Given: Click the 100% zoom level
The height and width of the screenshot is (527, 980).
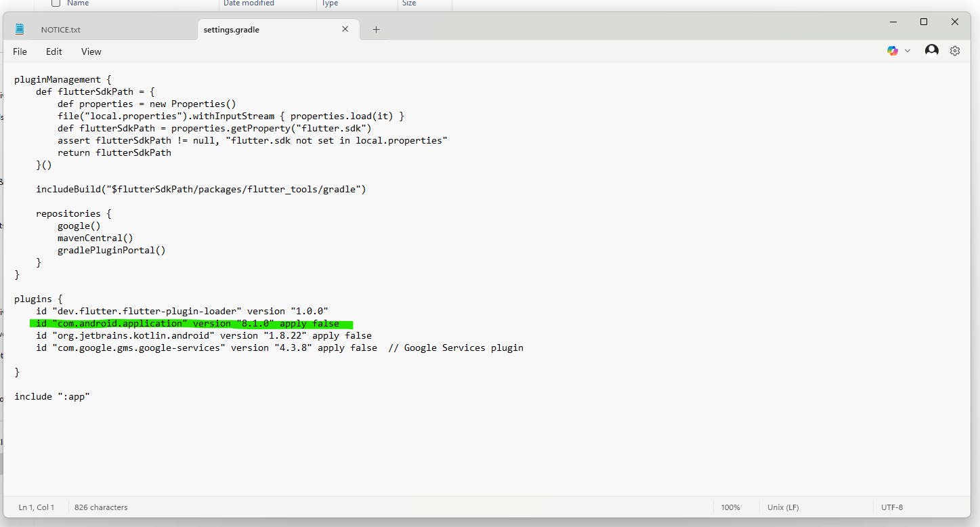Looking at the screenshot, I should coord(730,507).
